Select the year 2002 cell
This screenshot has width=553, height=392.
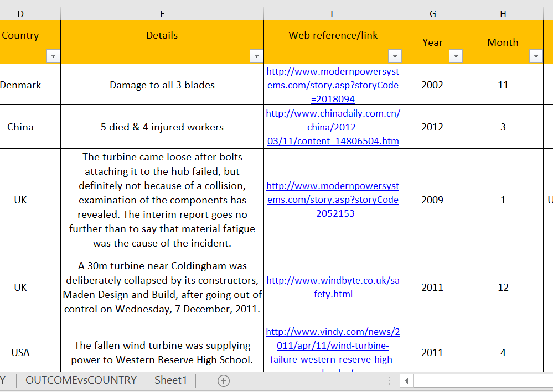(x=432, y=85)
